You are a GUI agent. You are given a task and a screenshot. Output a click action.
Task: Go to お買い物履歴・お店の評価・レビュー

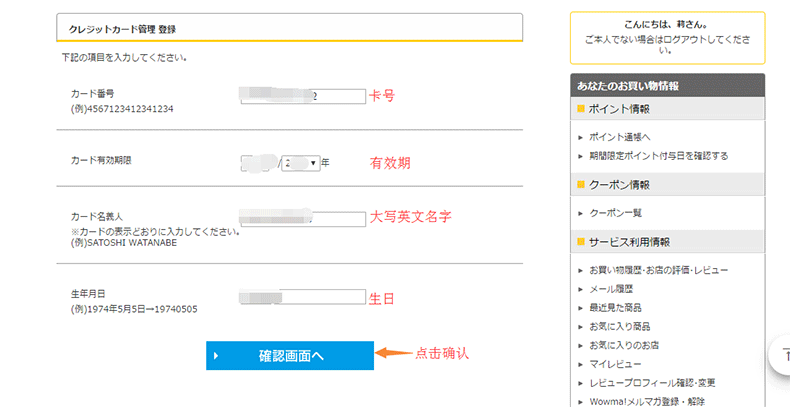pyautogui.click(x=658, y=270)
